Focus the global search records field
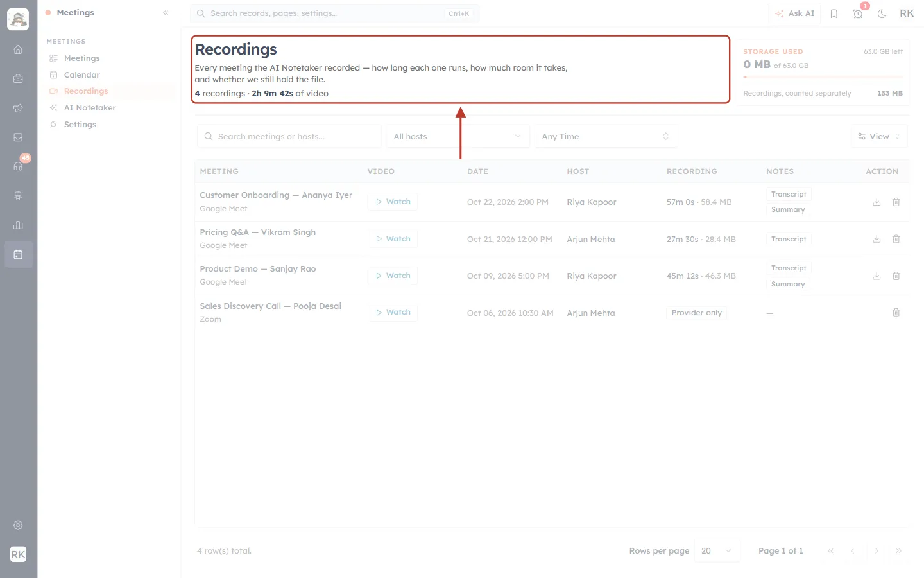This screenshot has width=924, height=578. coord(335,13)
